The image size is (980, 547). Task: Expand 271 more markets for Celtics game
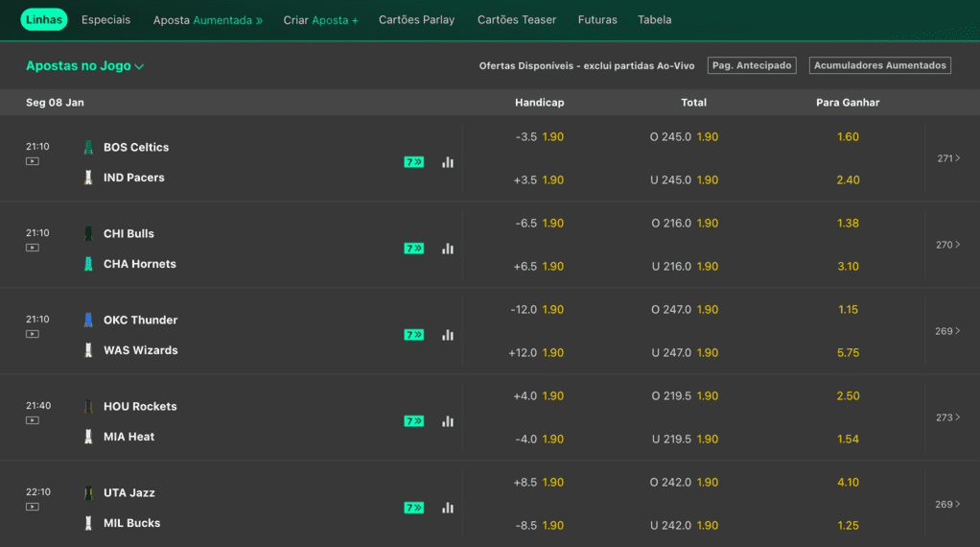point(948,158)
